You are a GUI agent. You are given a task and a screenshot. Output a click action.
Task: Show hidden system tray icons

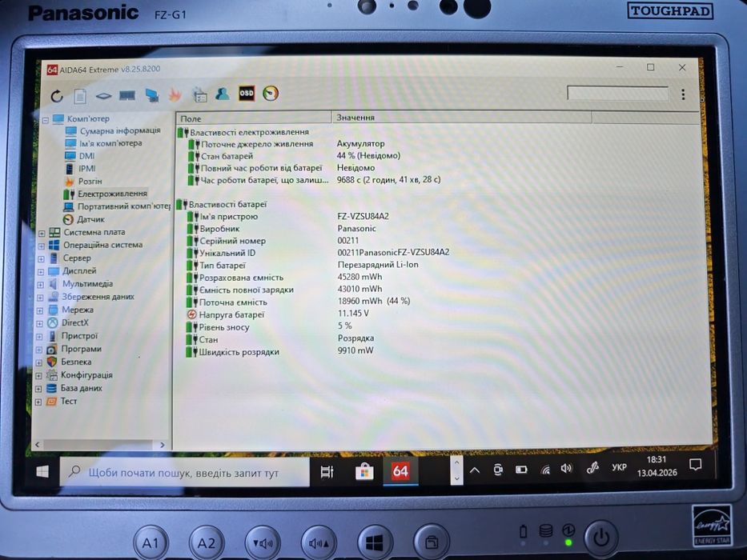475,470
